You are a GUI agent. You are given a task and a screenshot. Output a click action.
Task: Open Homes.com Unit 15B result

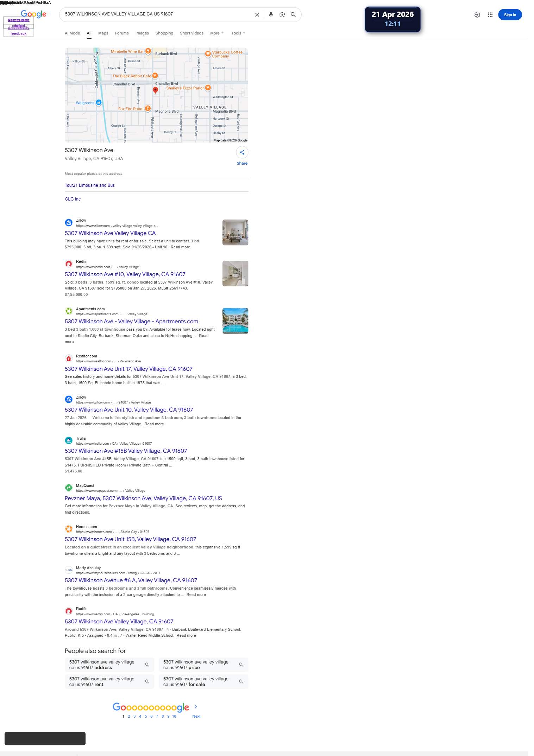click(x=131, y=539)
